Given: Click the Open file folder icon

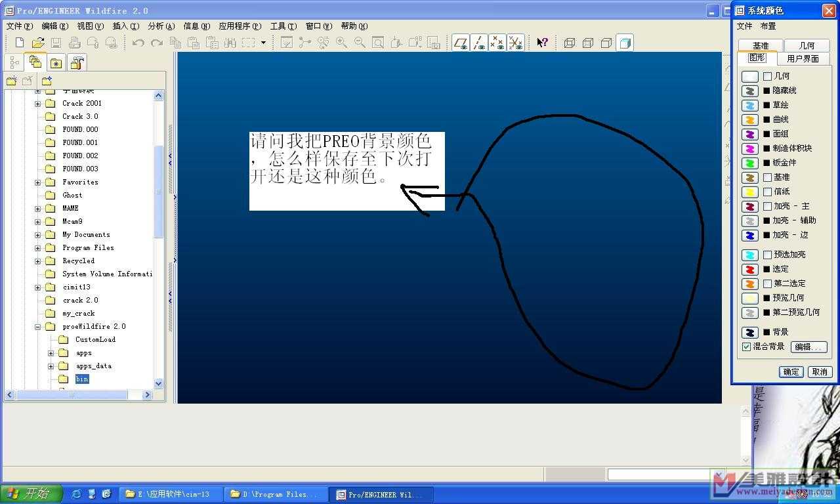Looking at the screenshot, I should [x=38, y=43].
